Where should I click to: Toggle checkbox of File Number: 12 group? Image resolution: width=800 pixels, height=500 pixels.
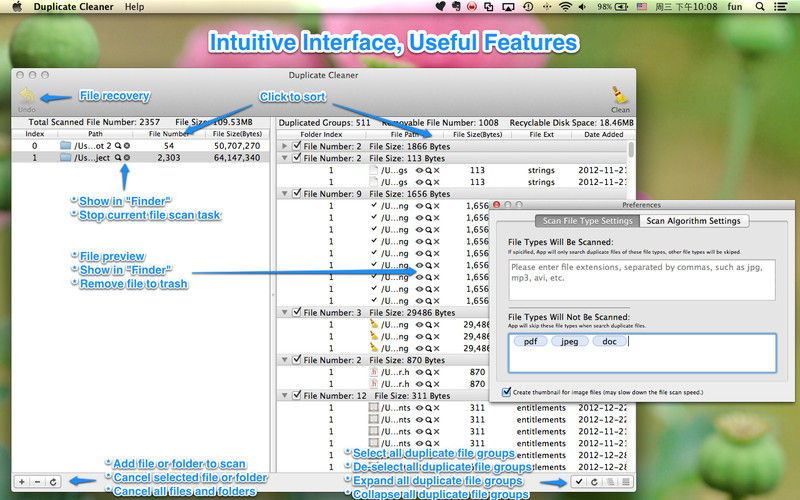click(297, 395)
